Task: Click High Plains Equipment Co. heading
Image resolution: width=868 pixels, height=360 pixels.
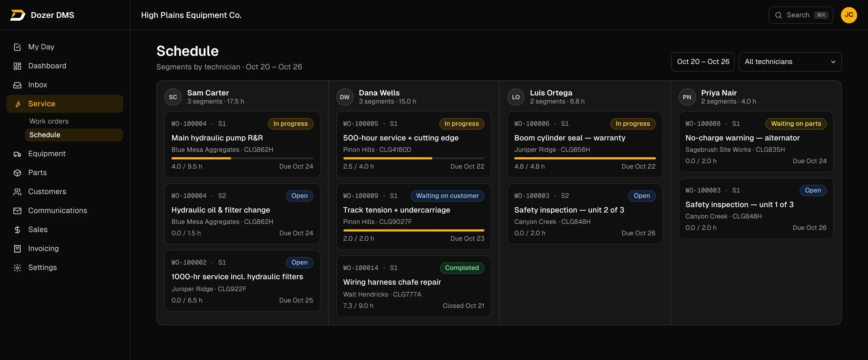Action: click(x=191, y=15)
